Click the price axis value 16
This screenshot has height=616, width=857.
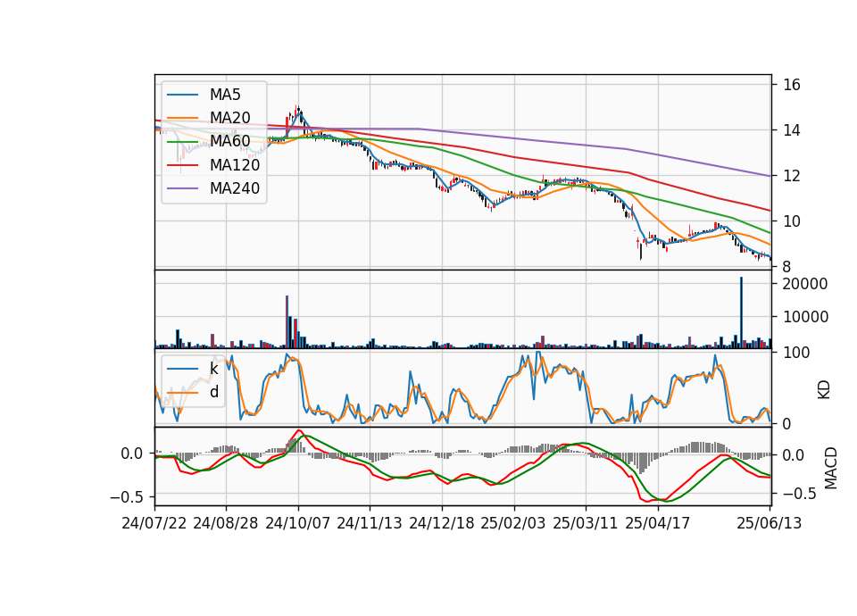792,85
